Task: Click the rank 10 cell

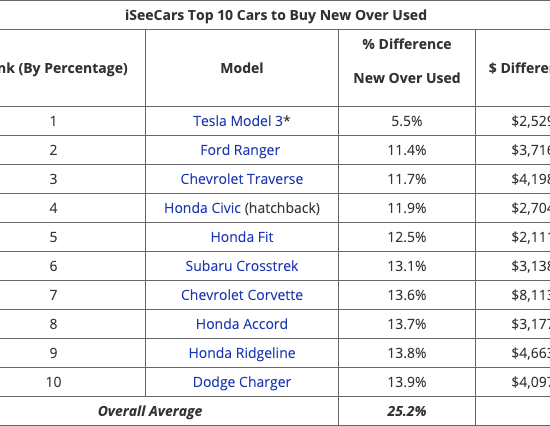Action: click(x=53, y=382)
